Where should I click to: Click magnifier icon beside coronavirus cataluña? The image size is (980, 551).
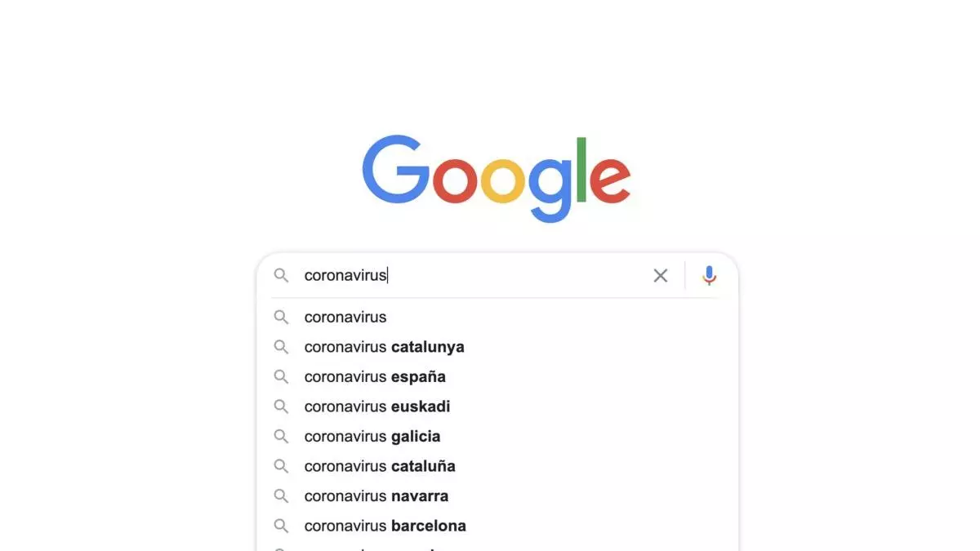[x=281, y=466]
